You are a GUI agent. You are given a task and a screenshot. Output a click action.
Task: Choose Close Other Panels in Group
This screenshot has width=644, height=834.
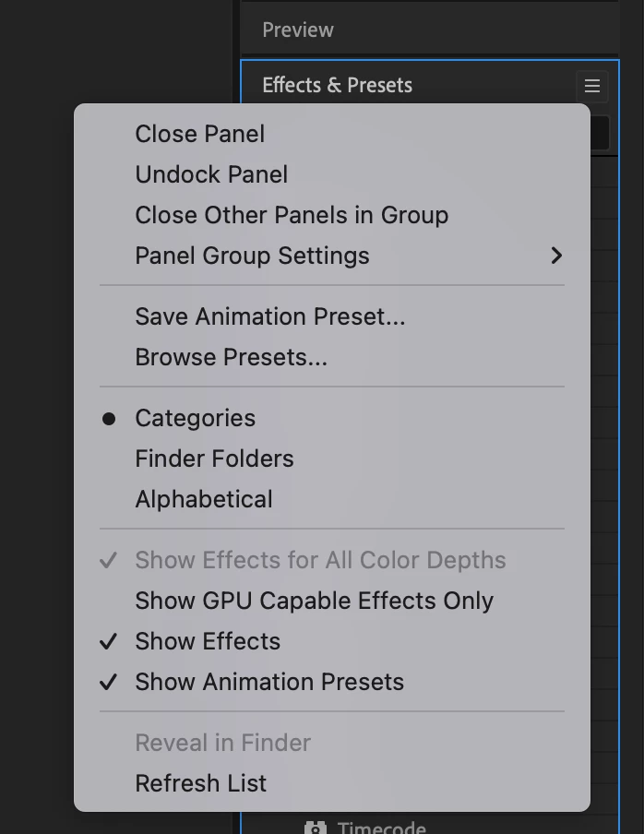(x=292, y=215)
